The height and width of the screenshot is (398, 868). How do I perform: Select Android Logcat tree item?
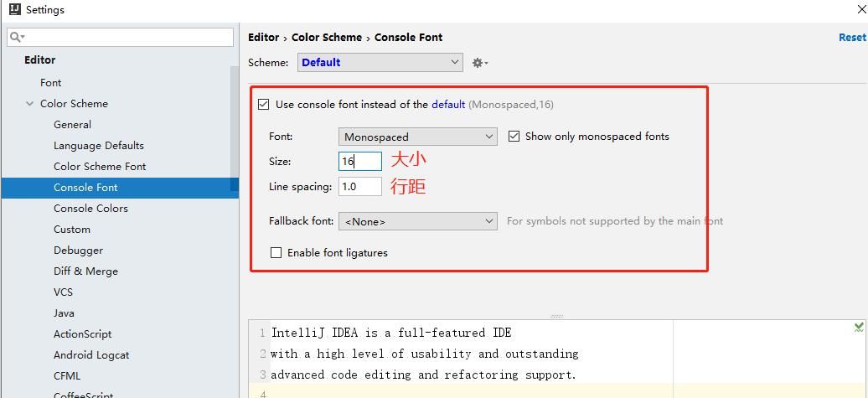pyautogui.click(x=91, y=355)
